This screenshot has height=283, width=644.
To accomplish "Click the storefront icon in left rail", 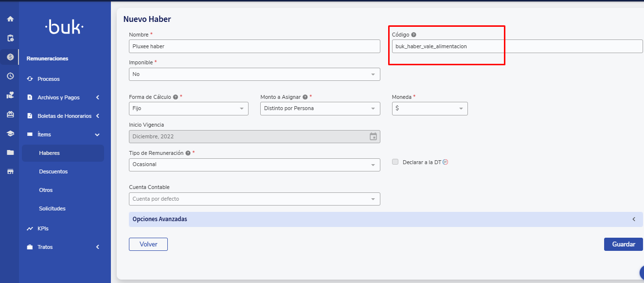I will coord(10,171).
